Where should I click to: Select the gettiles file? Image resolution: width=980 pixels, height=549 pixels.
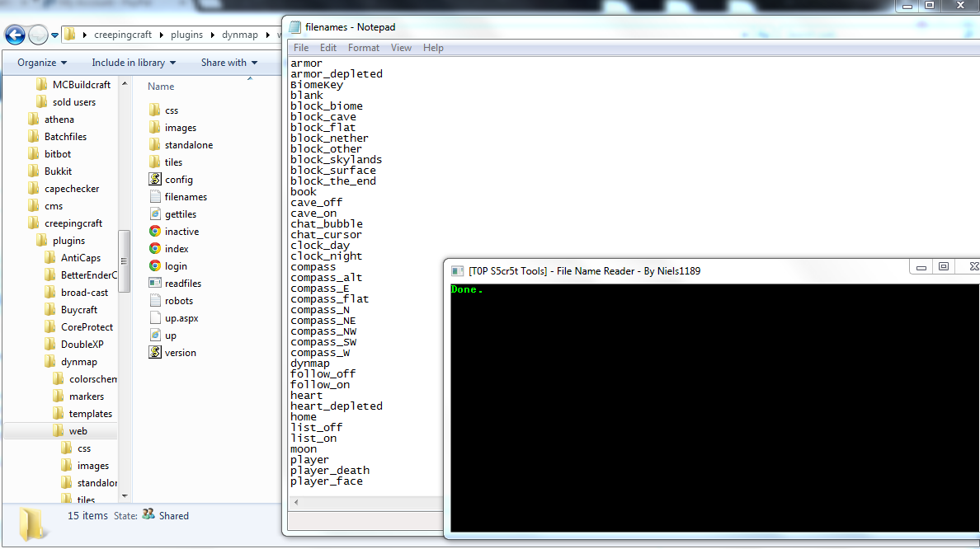coord(172,214)
